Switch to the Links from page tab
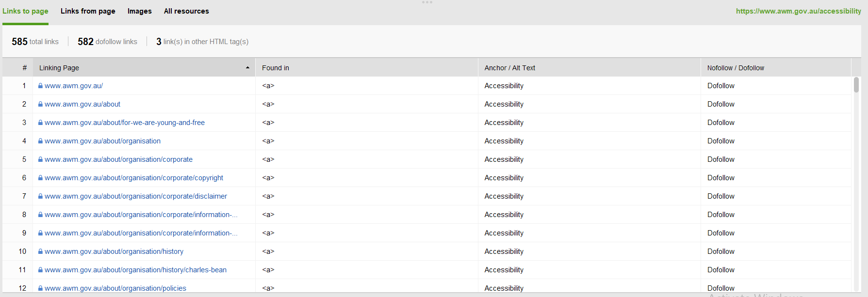The height and width of the screenshot is (297, 868). [88, 11]
